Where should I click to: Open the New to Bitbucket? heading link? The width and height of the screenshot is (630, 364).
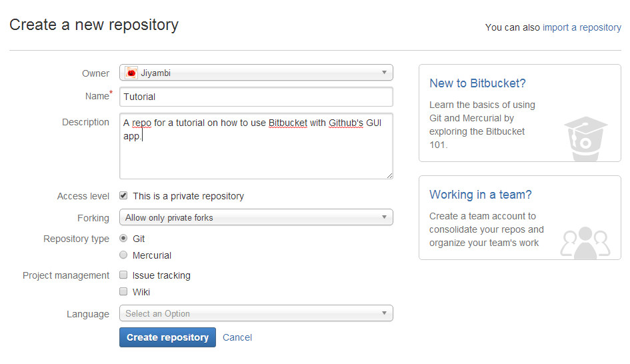coord(477,83)
